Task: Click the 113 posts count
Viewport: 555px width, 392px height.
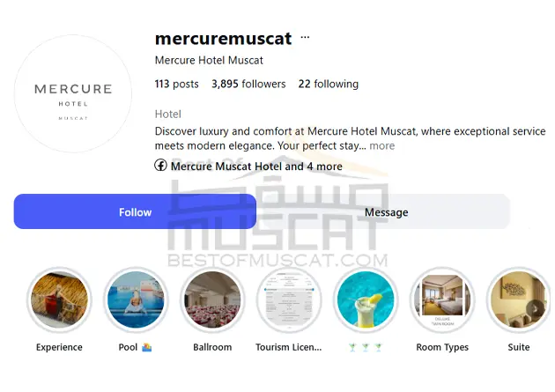Action: click(x=176, y=84)
